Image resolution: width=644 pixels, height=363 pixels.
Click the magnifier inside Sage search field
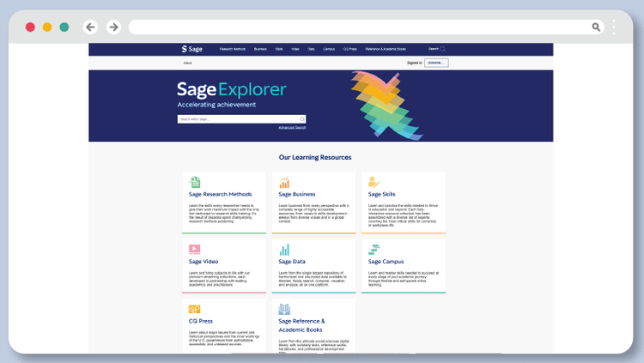(x=302, y=119)
